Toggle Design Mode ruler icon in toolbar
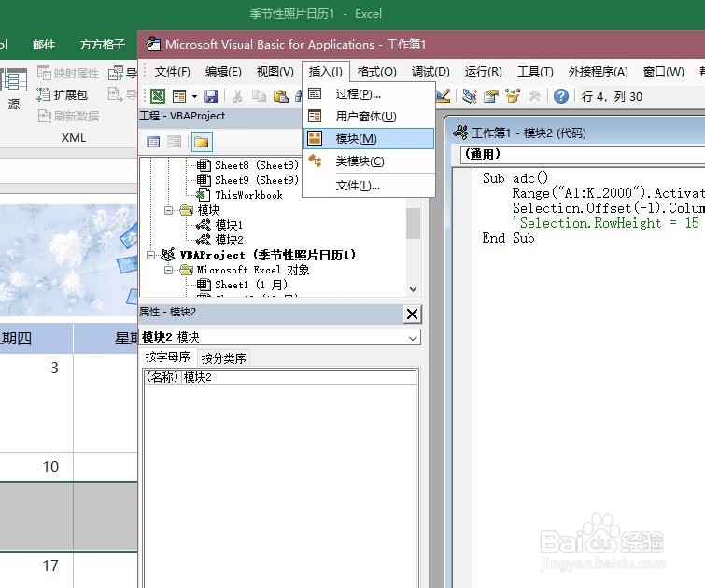The width and height of the screenshot is (705, 588). tap(443, 95)
